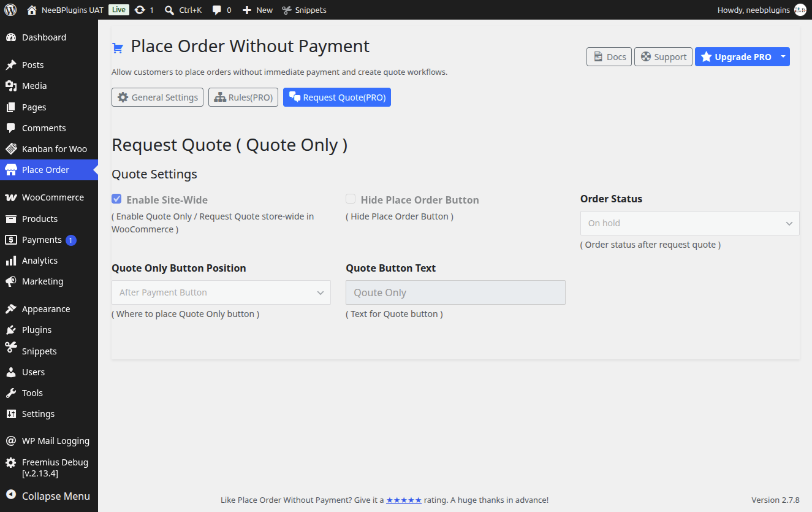Viewport: 812px width, 512px height.
Task: Click the plus New icon
Action: click(x=247, y=10)
